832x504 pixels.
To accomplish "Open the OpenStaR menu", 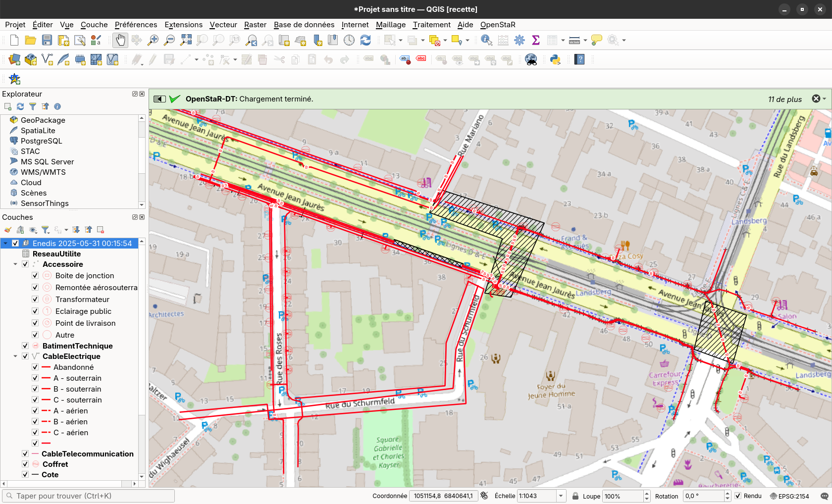I will tap(497, 25).
